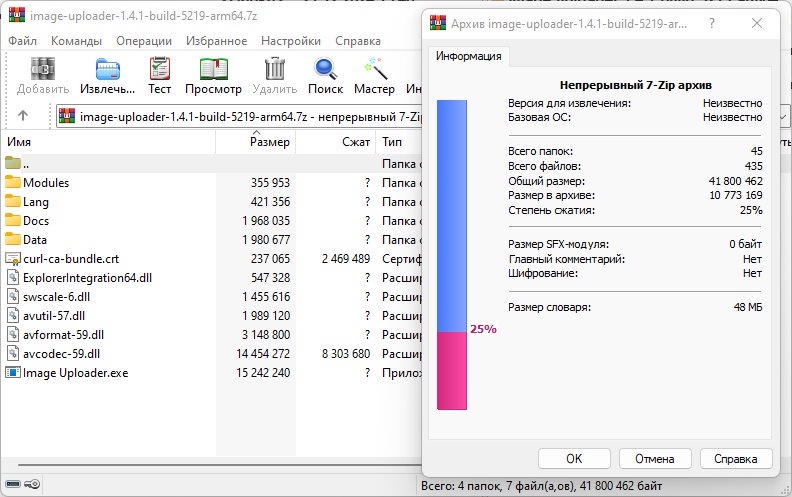Go up one level with arrow icon
This screenshot has width=792, height=497.
23,116
